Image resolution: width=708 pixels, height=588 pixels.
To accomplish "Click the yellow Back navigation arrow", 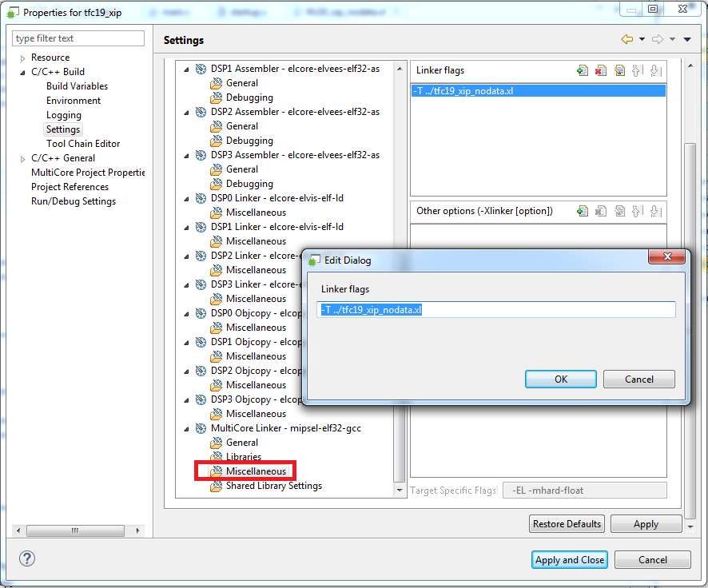I will 627,40.
